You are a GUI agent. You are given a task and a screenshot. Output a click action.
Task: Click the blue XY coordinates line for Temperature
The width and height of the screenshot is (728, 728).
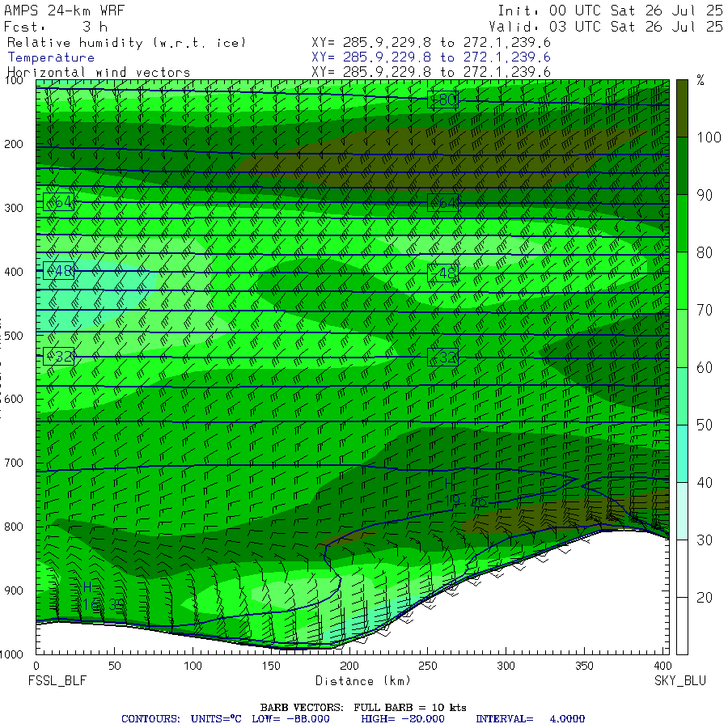pyautogui.click(x=431, y=57)
